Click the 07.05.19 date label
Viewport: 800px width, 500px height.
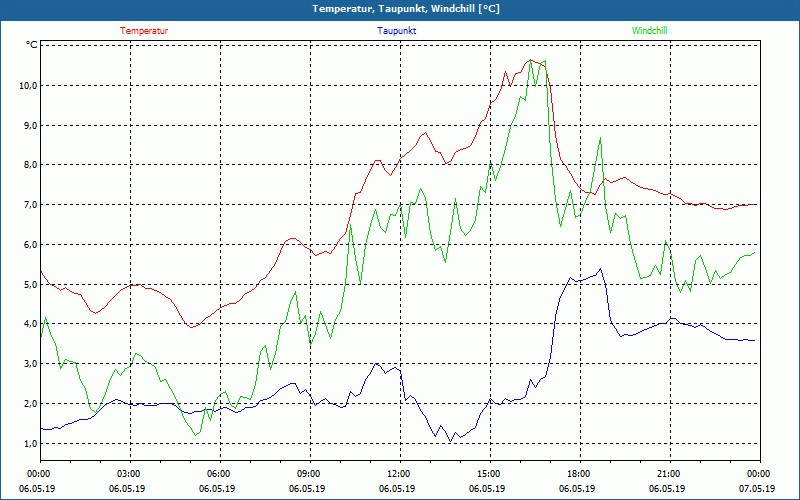point(757,489)
